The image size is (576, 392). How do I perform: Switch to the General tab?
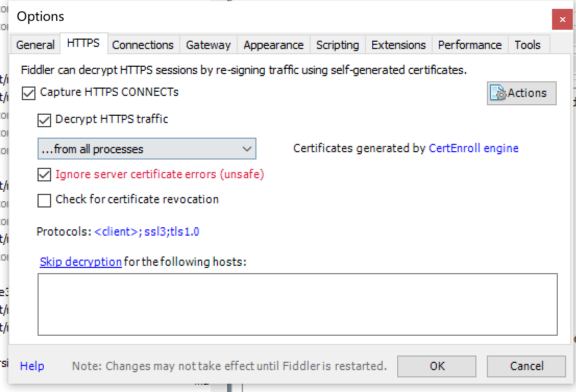pyautogui.click(x=35, y=45)
